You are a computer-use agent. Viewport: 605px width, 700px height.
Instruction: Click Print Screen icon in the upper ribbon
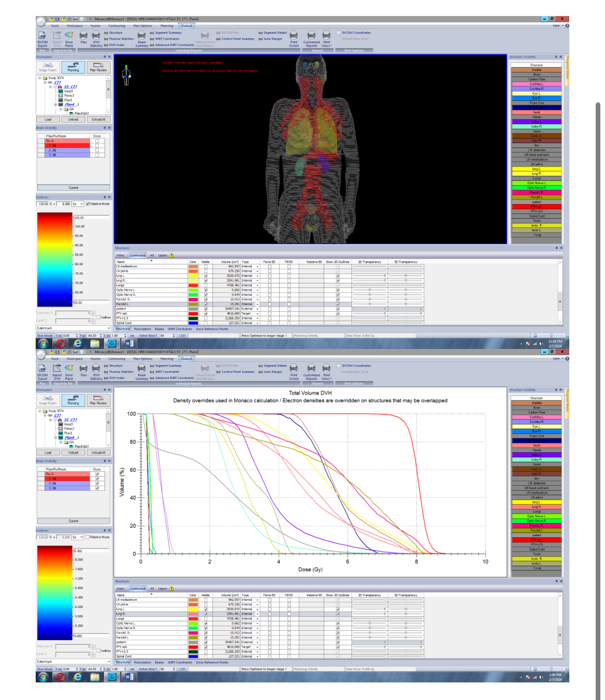[x=294, y=38]
